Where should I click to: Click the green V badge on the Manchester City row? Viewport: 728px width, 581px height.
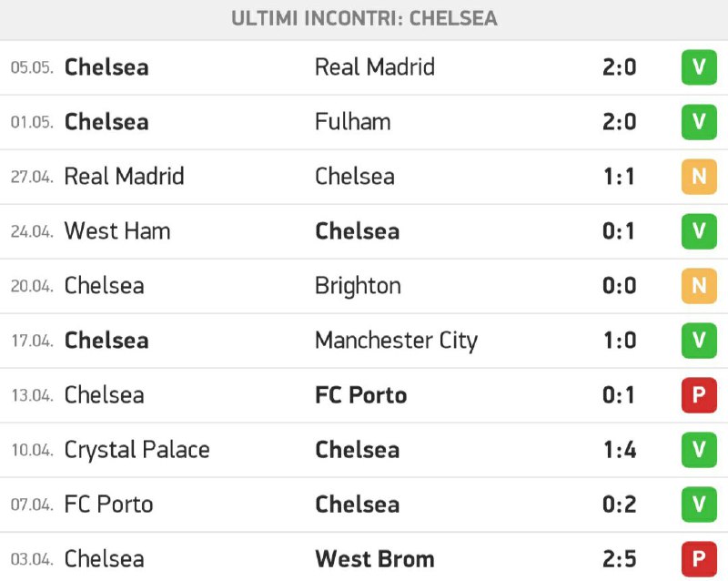point(699,341)
